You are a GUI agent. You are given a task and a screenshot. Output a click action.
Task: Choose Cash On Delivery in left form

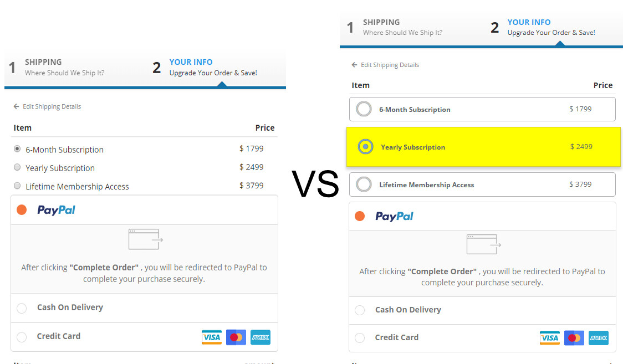22,308
